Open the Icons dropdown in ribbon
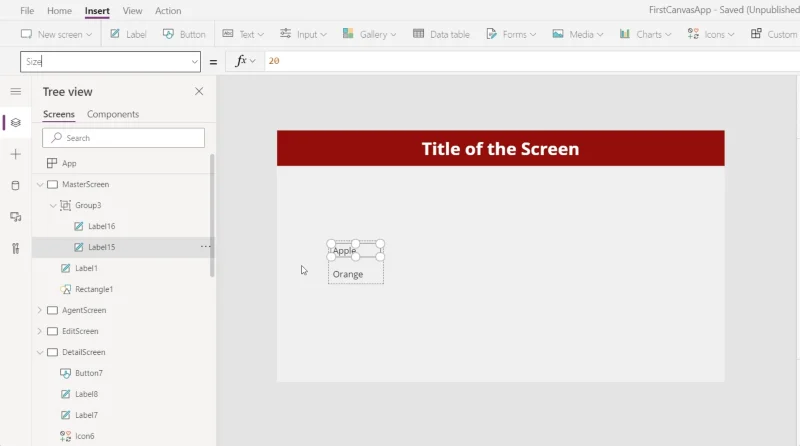Image resolution: width=800 pixels, height=446 pixels. click(x=711, y=34)
